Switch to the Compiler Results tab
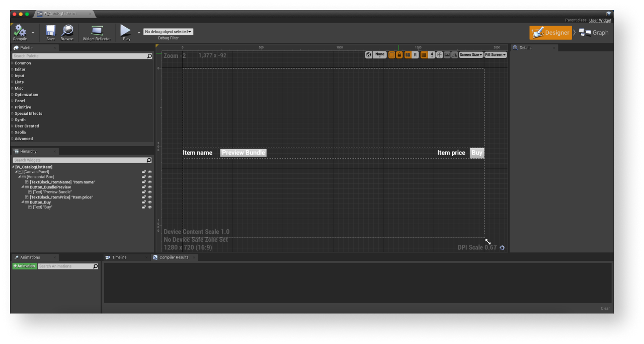 (174, 257)
